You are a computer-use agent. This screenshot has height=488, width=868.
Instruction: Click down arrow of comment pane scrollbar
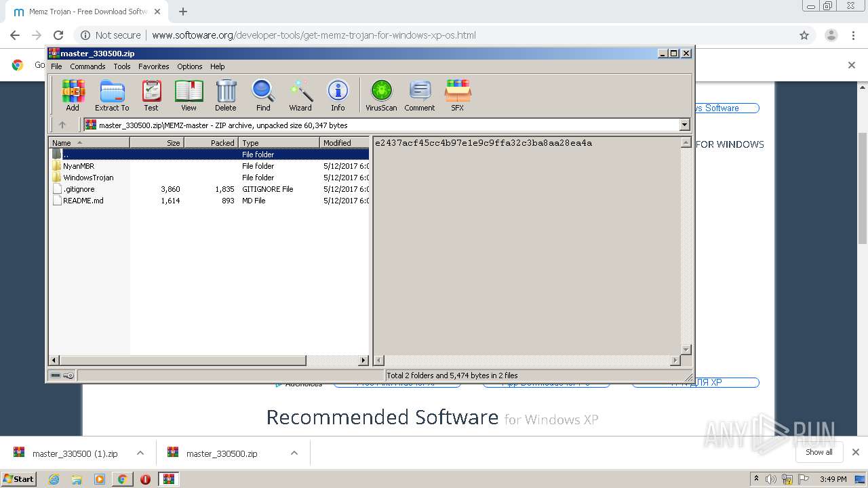point(686,350)
